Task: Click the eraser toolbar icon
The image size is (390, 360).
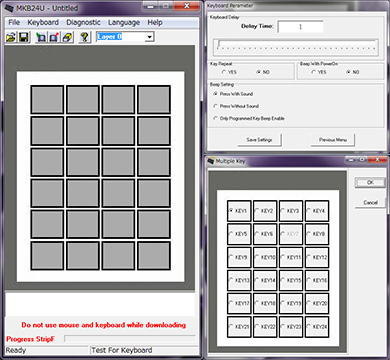Action: pos(67,37)
